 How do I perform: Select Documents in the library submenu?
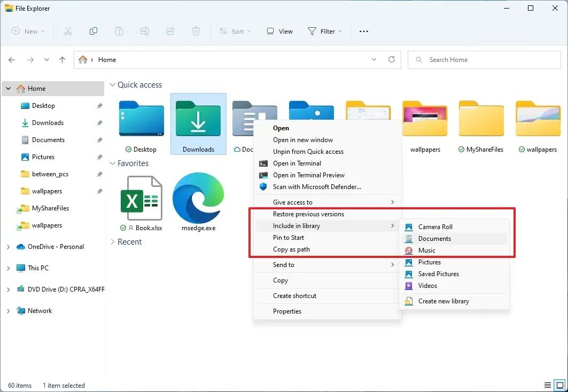(434, 239)
